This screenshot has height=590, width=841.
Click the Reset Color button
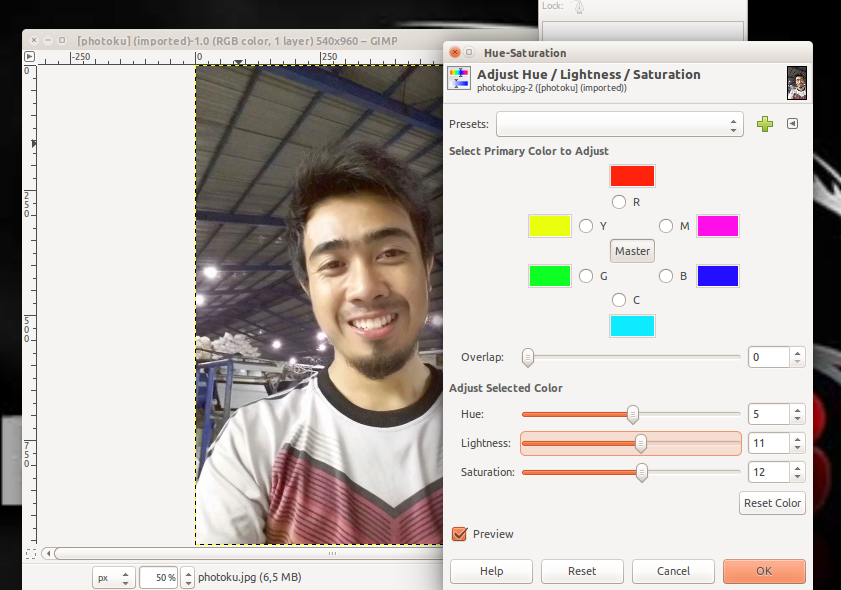pyautogui.click(x=772, y=503)
